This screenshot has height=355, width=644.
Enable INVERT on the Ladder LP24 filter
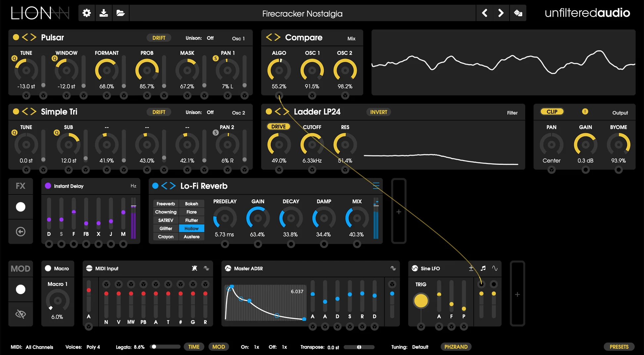[x=378, y=112]
